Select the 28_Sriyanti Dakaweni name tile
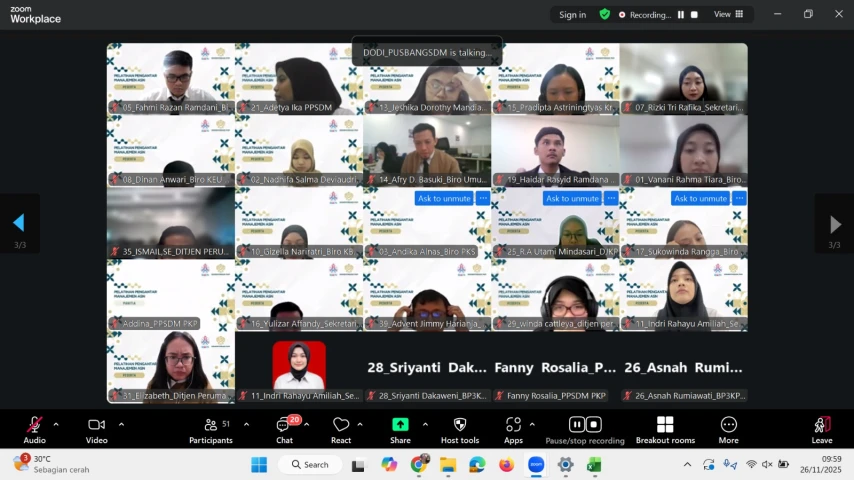The image size is (854, 480). [427, 368]
